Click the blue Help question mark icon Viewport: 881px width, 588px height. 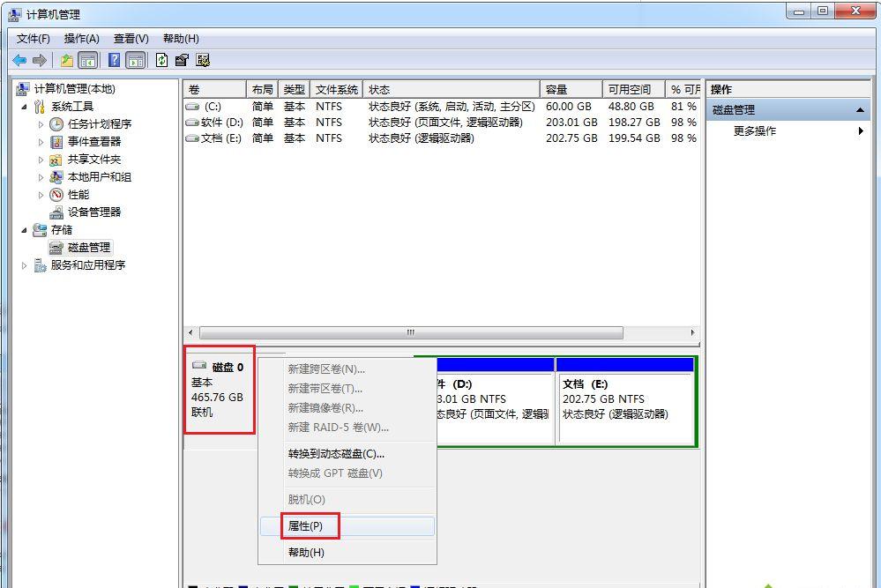click(114, 60)
